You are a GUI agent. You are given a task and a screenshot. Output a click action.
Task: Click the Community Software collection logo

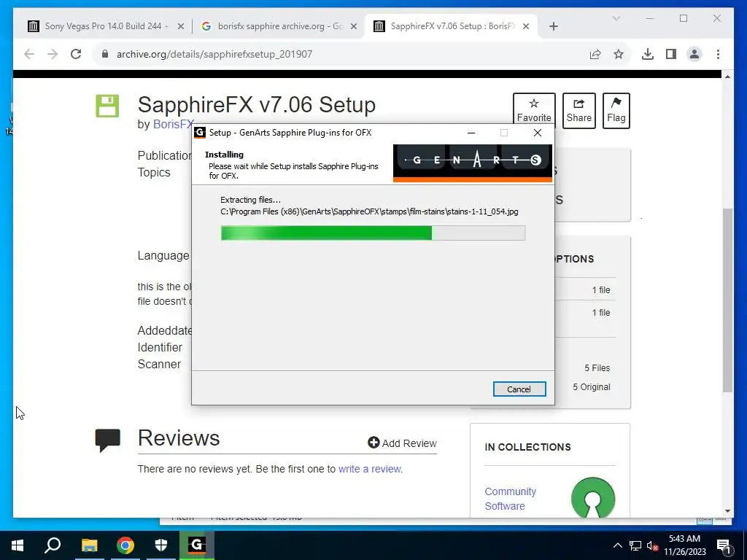592,497
